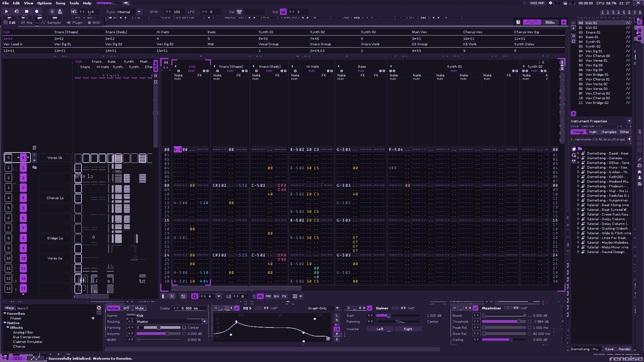The image size is (644, 362).
Task: Select LR channel mode in EQ 5
Action: coord(337,329)
